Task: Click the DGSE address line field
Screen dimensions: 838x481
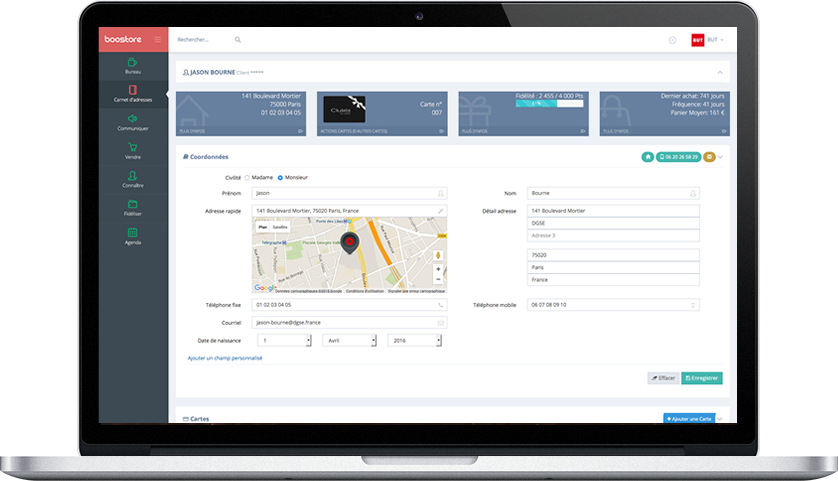Action: click(x=614, y=223)
